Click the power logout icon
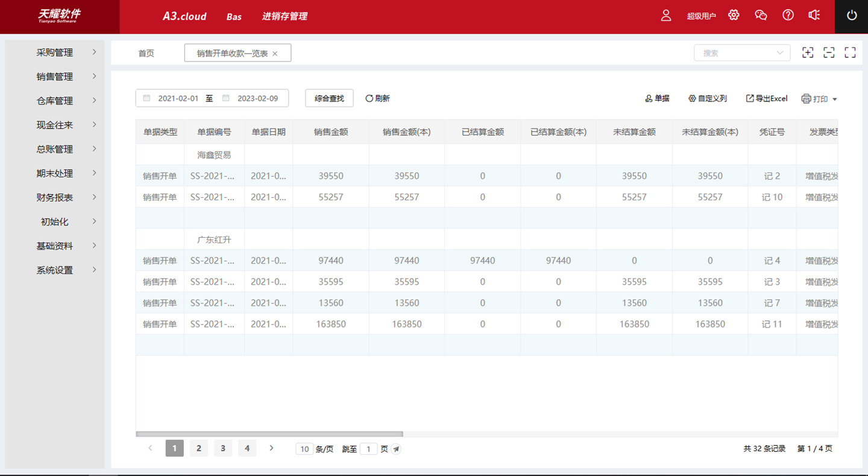The width and height of the screenshot is (868, 476). tap(851, 16)
